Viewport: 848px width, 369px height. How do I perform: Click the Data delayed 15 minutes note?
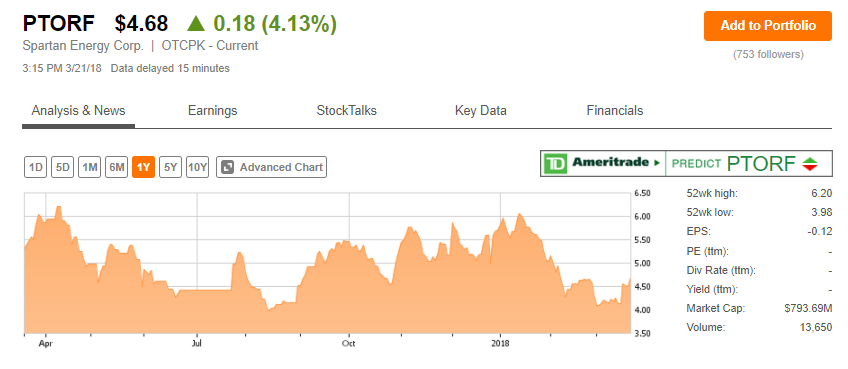[x=170, y=68]
